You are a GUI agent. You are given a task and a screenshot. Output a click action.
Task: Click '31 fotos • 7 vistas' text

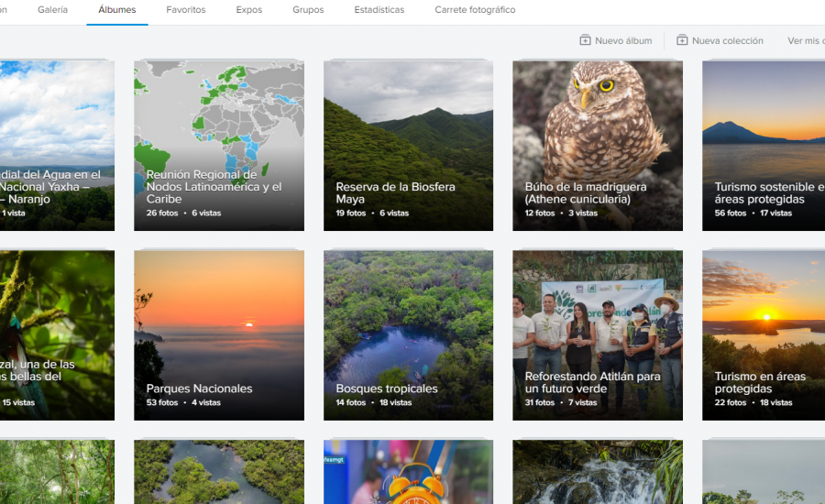click(561, 402)
